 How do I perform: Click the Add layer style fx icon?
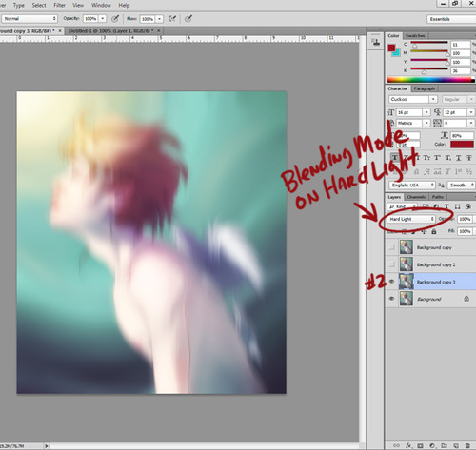point(408,445)
